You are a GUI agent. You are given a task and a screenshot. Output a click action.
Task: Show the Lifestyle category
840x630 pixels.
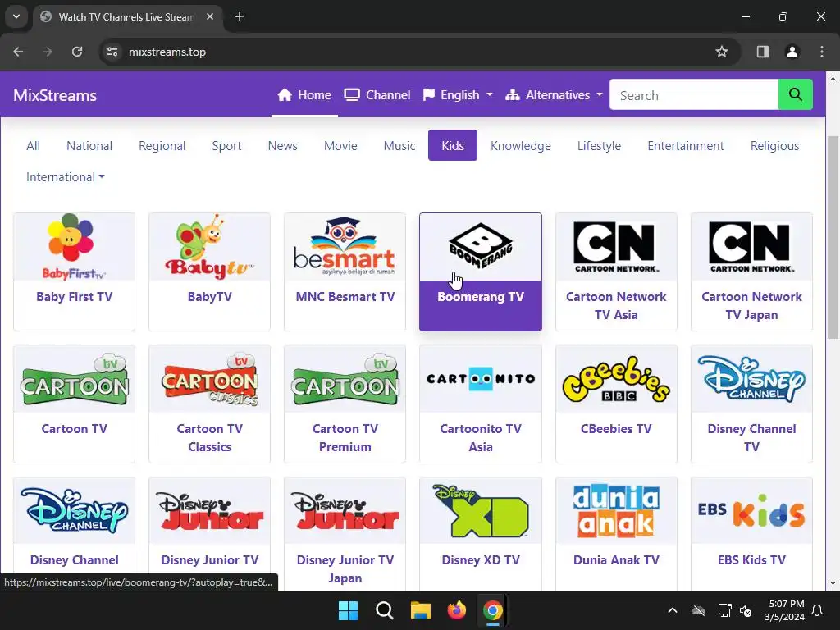point(599,146)
